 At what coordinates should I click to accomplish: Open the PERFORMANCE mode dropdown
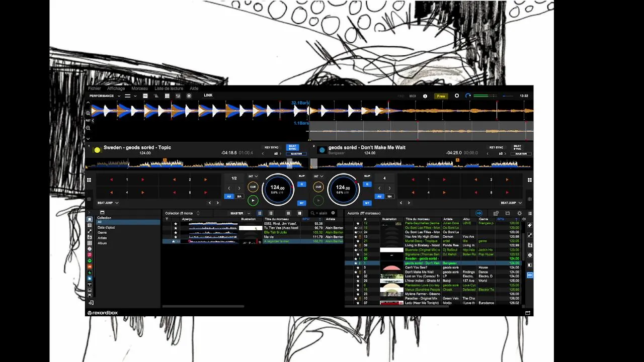click(x=105, y=96)
